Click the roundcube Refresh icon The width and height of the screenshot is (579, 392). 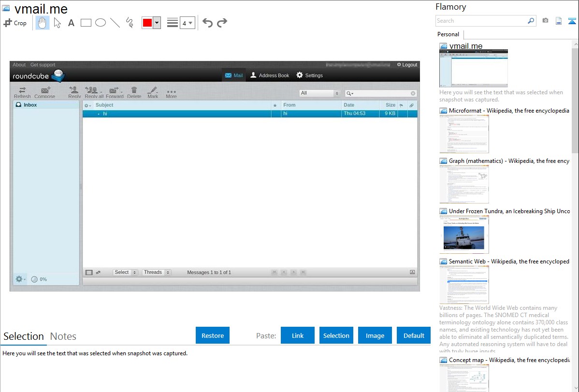coord(22,92)
